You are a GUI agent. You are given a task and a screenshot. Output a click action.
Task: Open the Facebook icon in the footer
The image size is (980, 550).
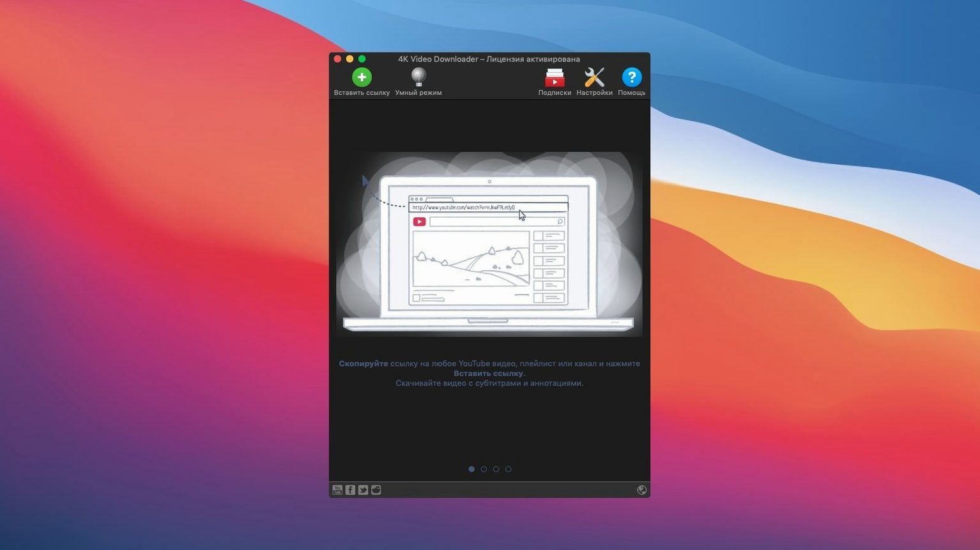[350, 490]
